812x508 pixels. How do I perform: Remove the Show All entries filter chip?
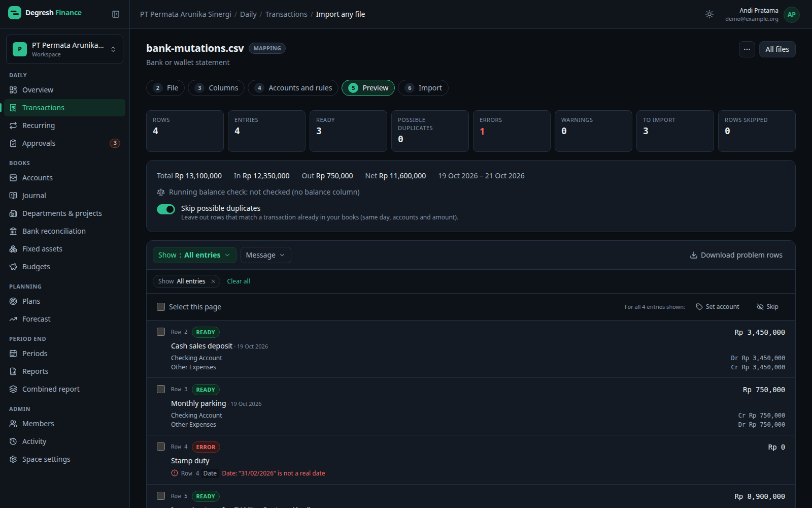[213, 281]
